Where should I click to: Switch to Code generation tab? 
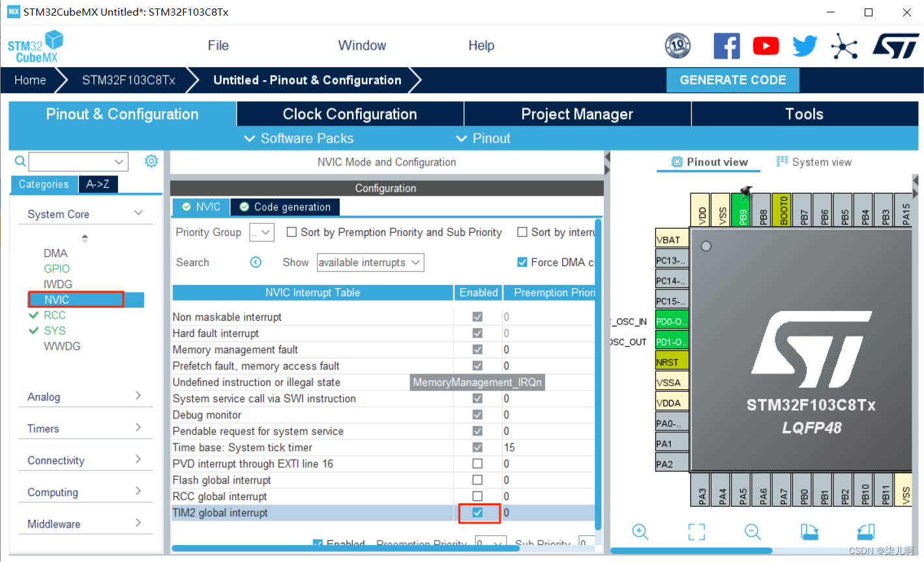285,207
